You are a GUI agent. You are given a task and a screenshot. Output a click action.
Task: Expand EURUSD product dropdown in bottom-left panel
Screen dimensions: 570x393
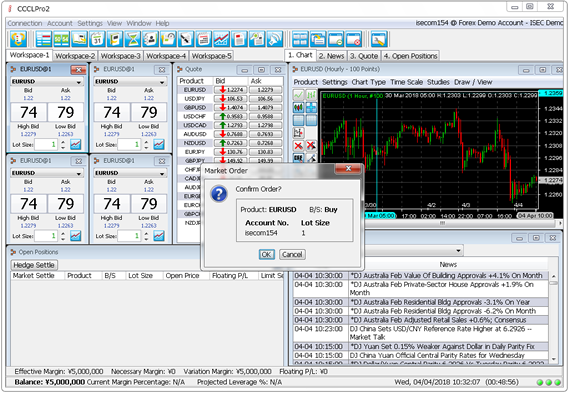pos(79,173)
